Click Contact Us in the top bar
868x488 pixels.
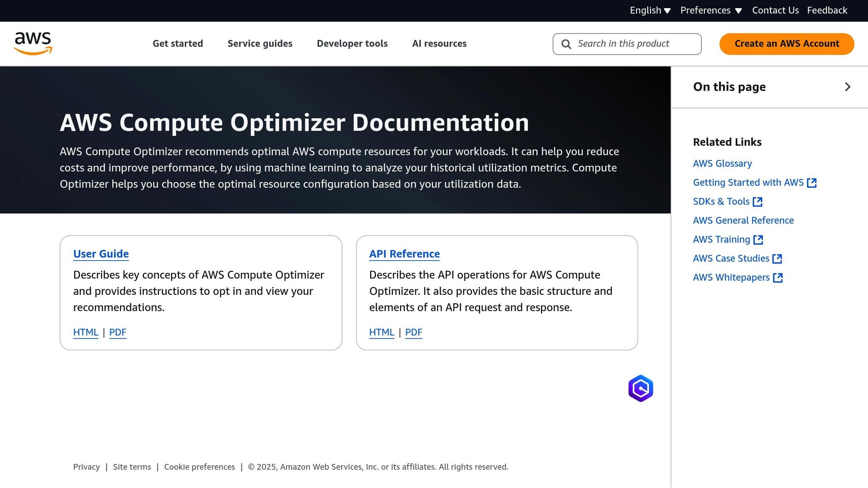pyautogui.click(x=775, y=10)
